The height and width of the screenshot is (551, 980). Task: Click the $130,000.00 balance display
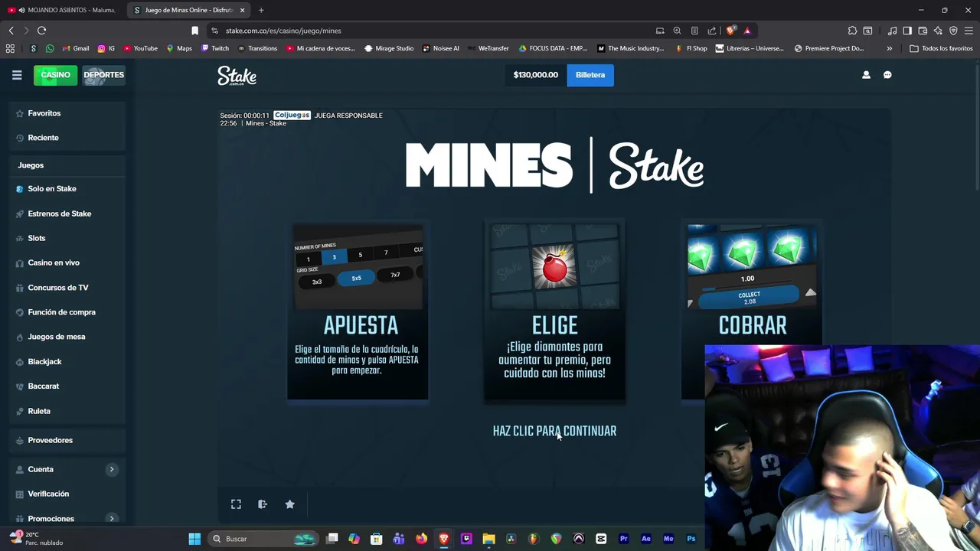pos(535,75)
